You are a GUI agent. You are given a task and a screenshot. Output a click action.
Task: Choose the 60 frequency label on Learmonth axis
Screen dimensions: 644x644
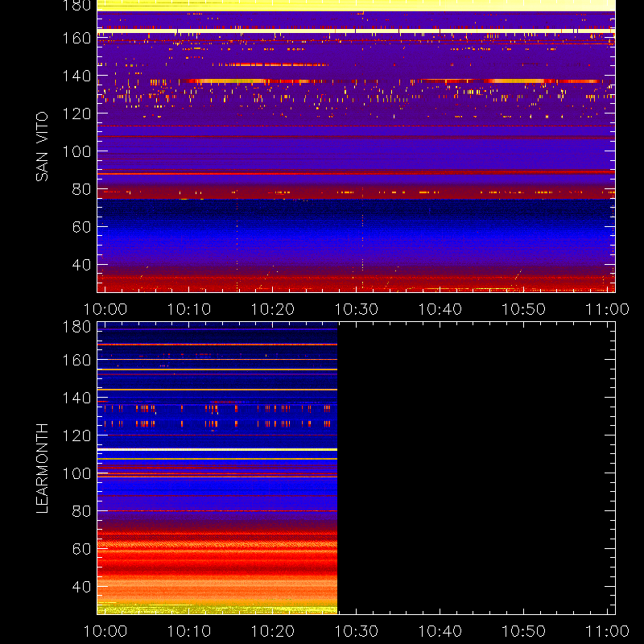tap(82, 549)
